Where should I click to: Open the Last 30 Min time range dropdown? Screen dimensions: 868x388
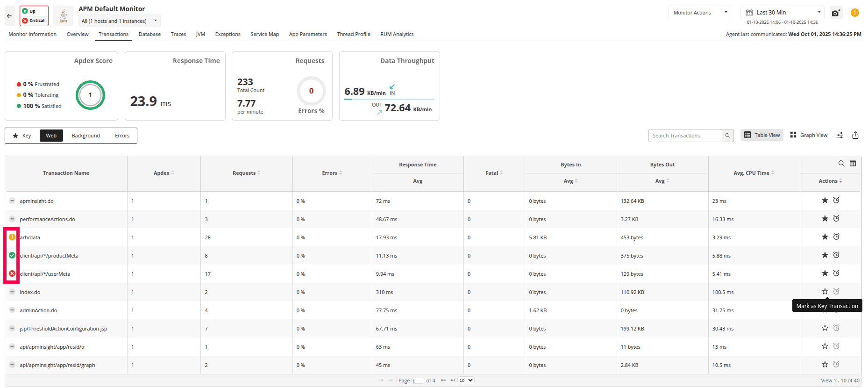783,13
